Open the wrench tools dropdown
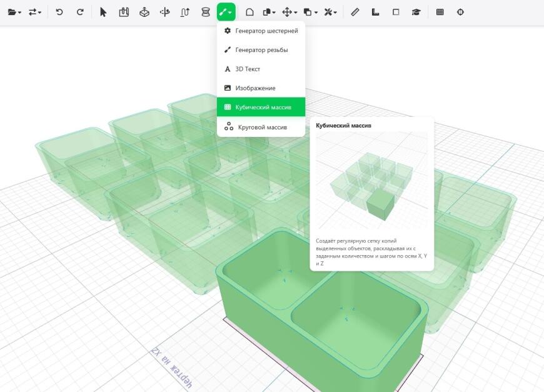Viewport: 544px width, 392px height. [331, 12]
